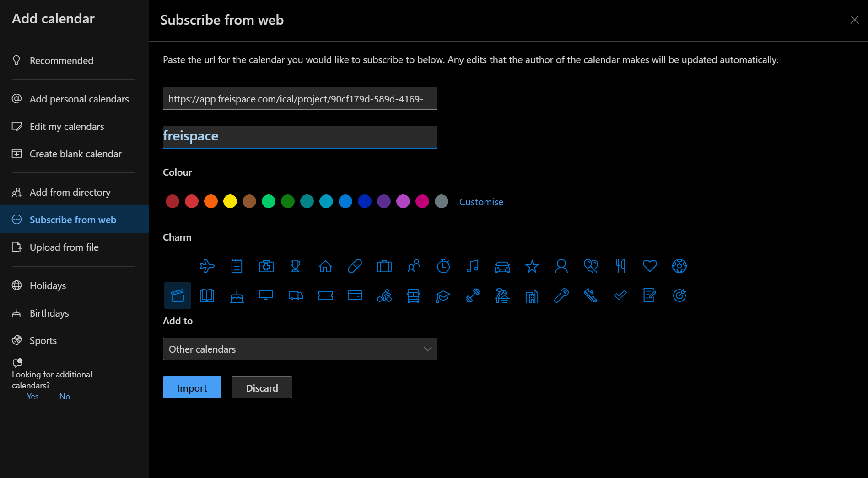Choose the trophy charm icon
The height and width of the screenshot is (478, 868).
coord(296,266)
